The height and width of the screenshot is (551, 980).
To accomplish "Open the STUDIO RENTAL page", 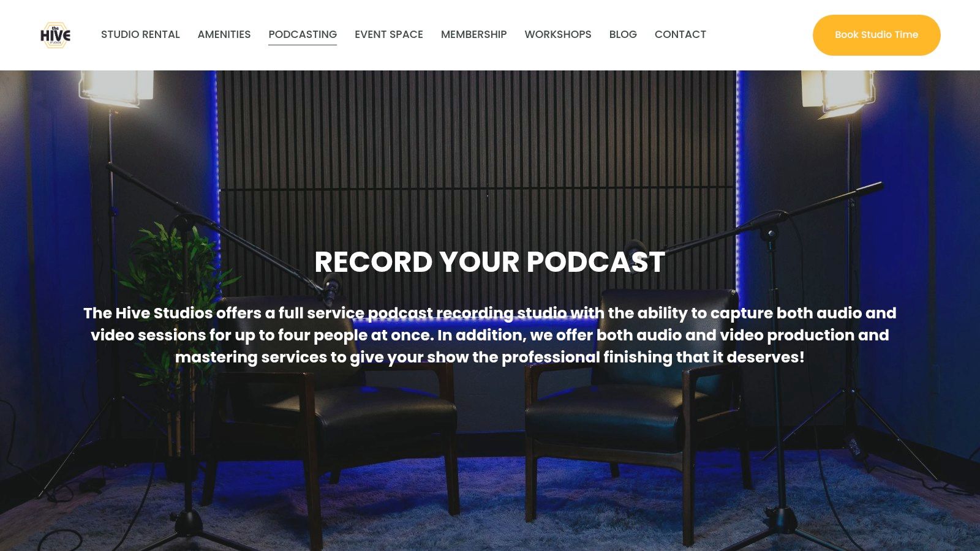I will pos(141,35).
